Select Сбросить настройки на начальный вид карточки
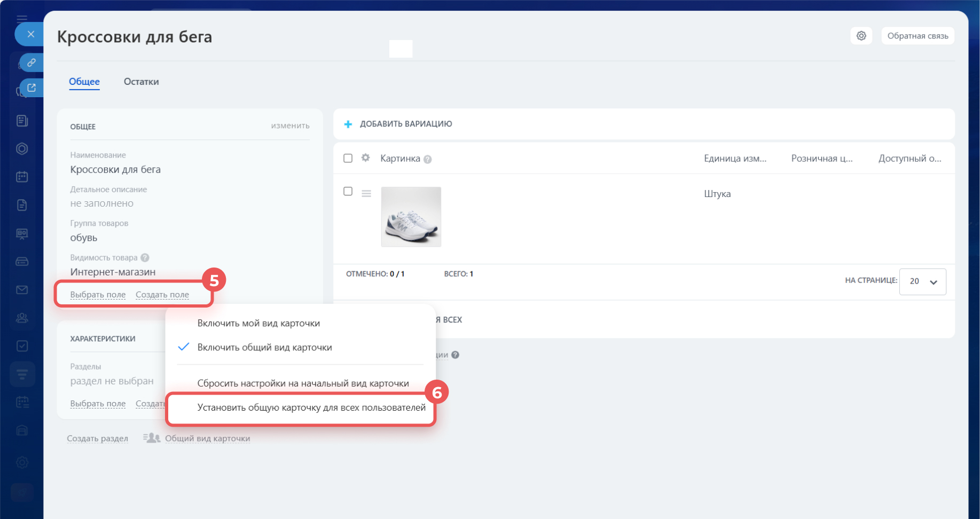The height and width of the screenshot is (519, 980). [x=303, y=383]
